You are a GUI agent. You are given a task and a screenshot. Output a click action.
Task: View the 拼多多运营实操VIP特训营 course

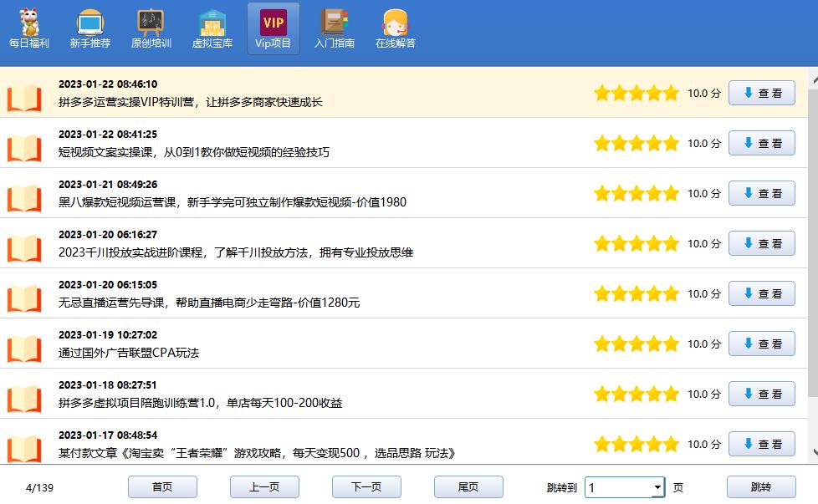coord(762,93)
